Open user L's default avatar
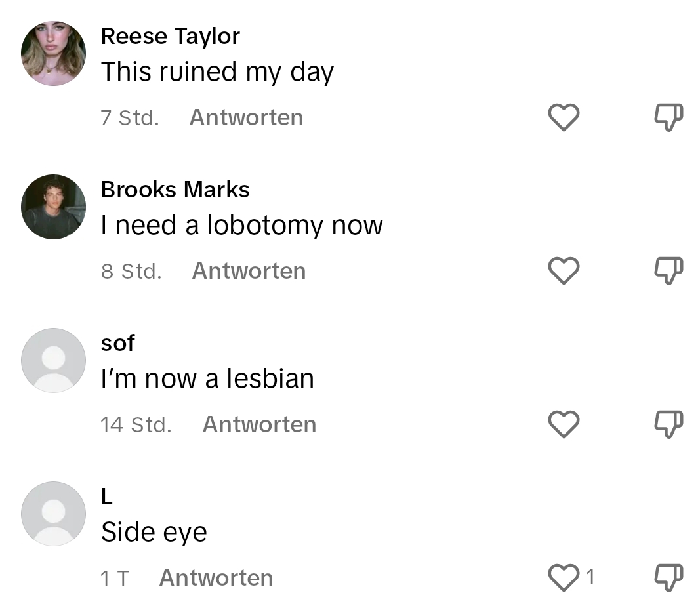The height and width of the screenshot is (610, 700). coord(54,514)
